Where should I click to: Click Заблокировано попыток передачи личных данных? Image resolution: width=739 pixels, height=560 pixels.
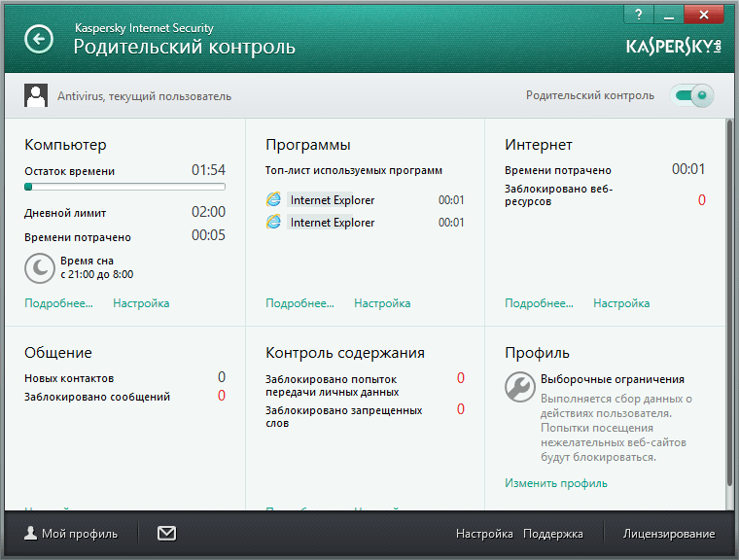(332, 386)
